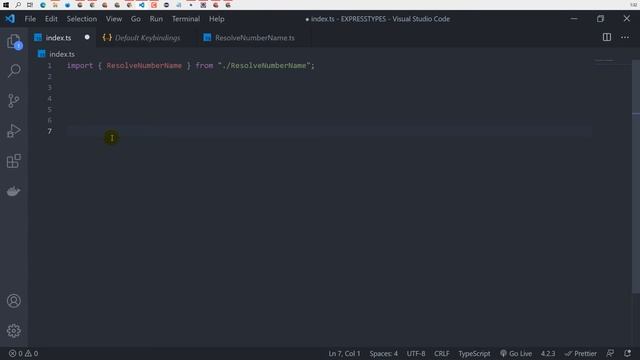Click the Edge browser taskbar icon
640x360 pixels.
(43, 5)
